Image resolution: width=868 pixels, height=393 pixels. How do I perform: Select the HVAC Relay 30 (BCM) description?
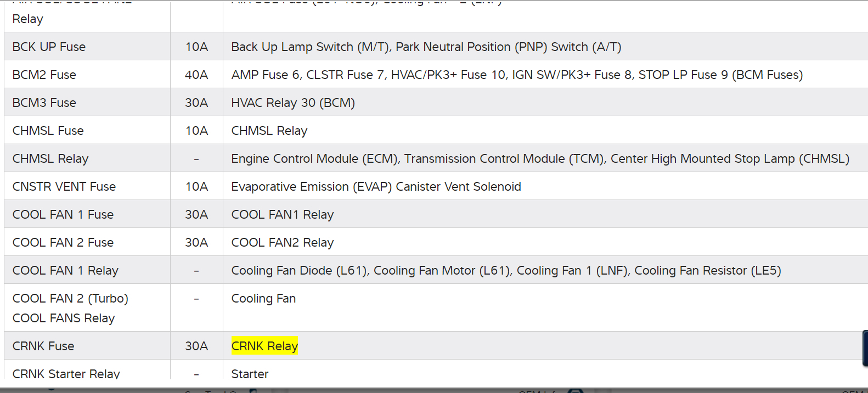tap(293, 102)
